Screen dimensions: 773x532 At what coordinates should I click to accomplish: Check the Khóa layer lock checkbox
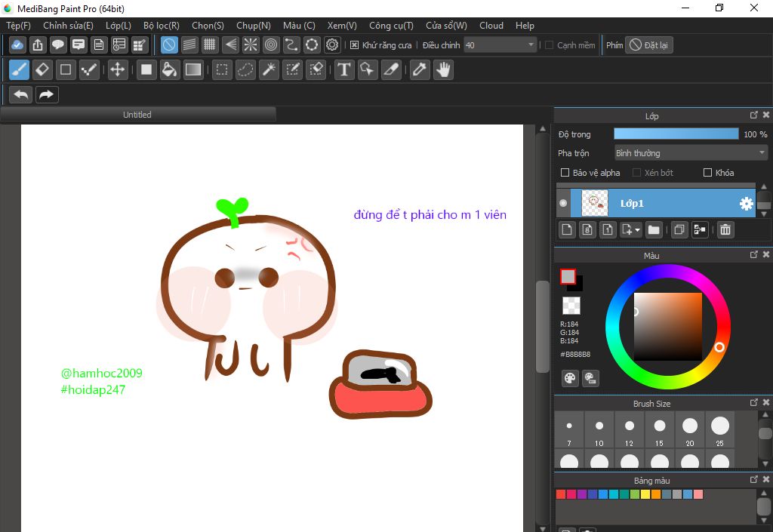pos(707,172)
